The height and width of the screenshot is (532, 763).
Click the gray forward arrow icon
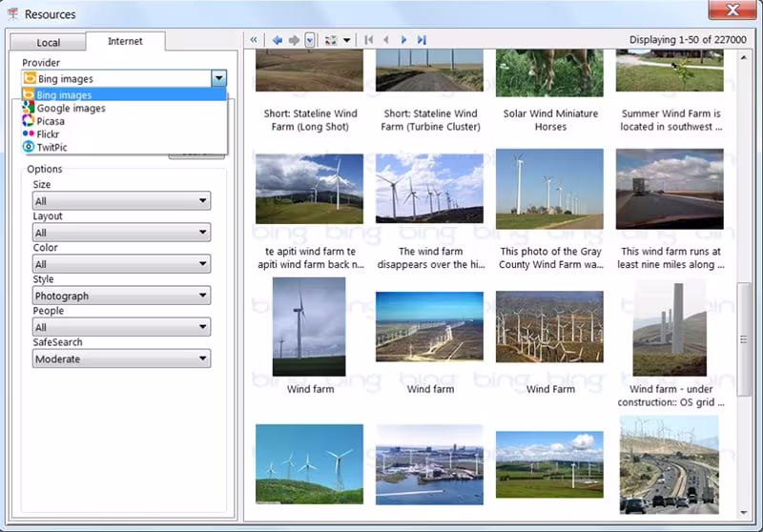(294, 40)
